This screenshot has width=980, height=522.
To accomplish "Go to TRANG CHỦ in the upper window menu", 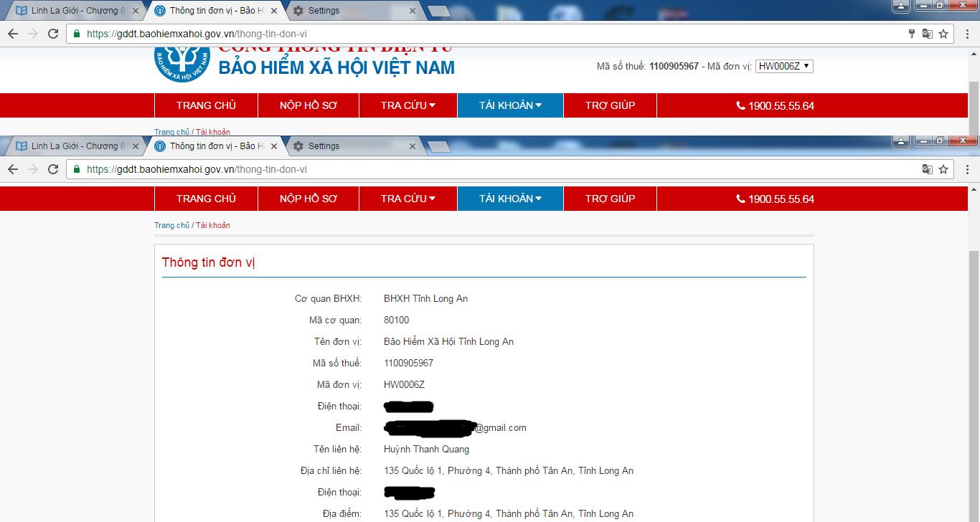I will tap(206, 105).
